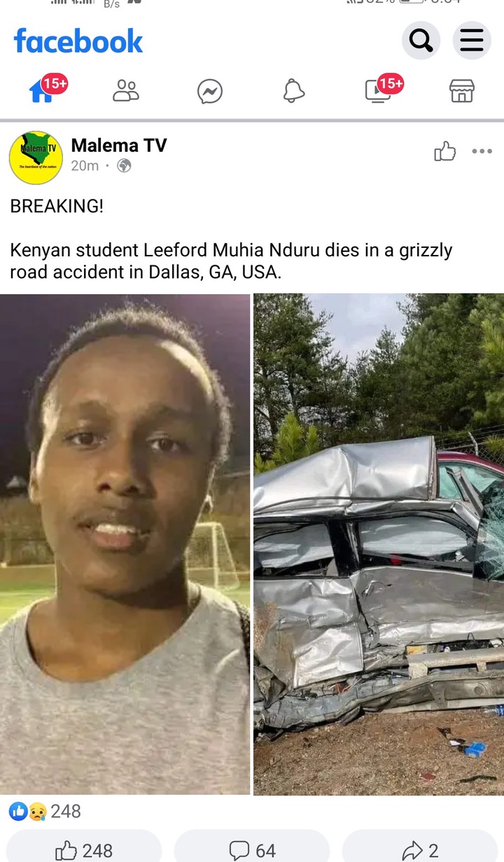Open post options three-dot menu
Screen dimensions: 504x862
[x=482, y=151]
